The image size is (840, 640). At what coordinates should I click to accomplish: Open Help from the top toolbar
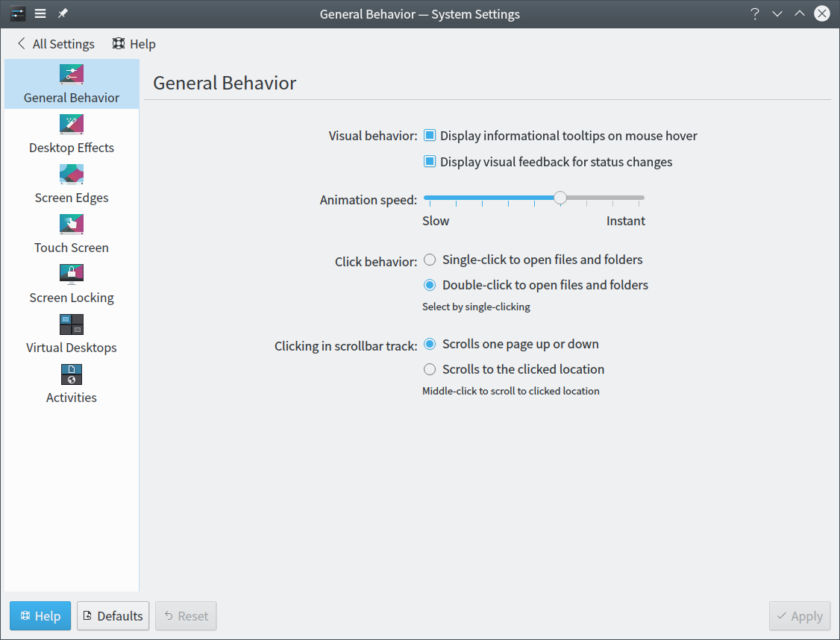click(x=134, y=43)
